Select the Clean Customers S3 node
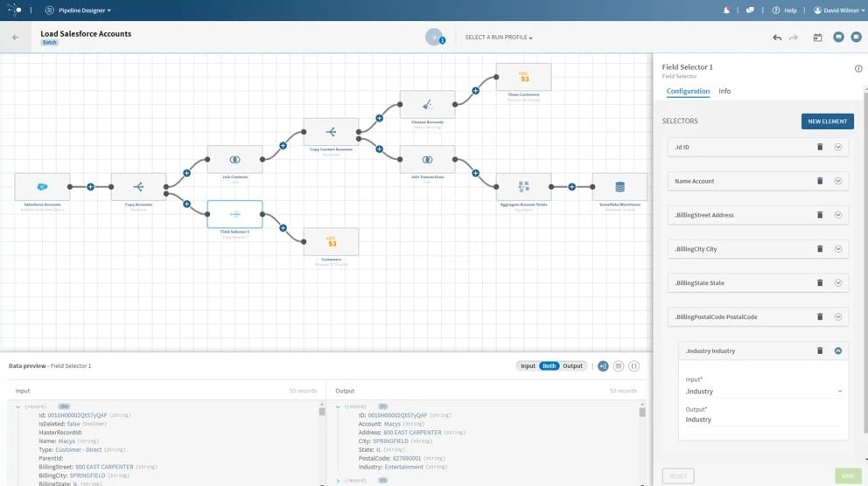 click(523, 77)
